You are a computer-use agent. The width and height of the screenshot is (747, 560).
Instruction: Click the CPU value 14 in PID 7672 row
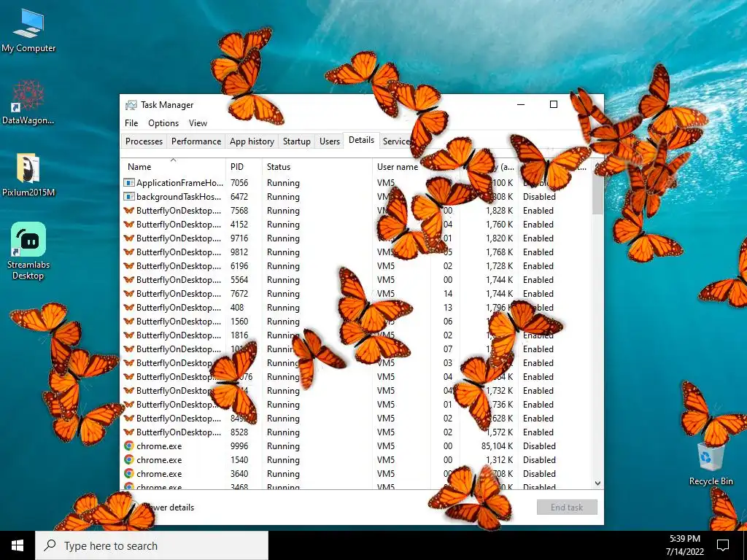[448, 293]
